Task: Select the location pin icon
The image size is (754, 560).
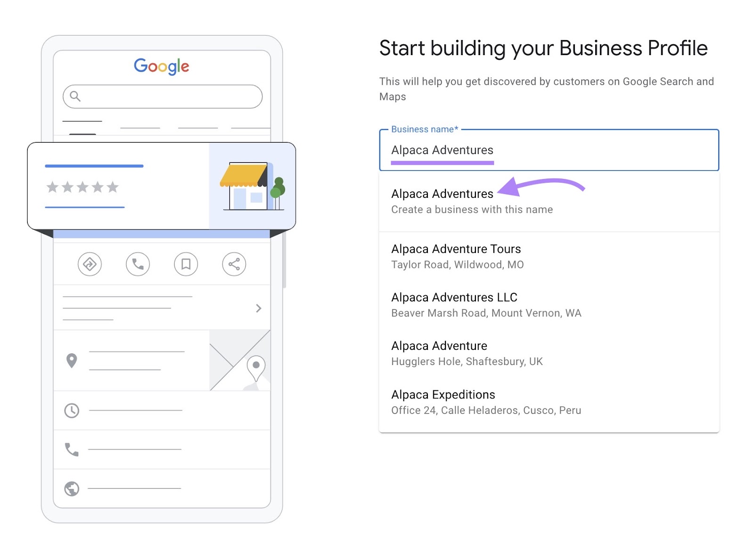Action: (x=72, y=360)
